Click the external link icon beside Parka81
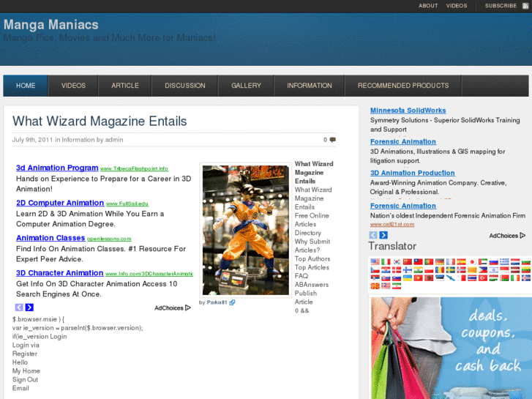532x399 pixels. 232,302
